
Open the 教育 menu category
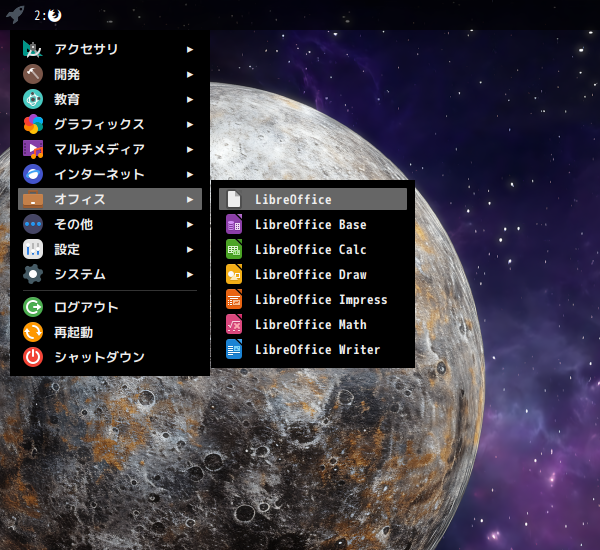point(66,99)
